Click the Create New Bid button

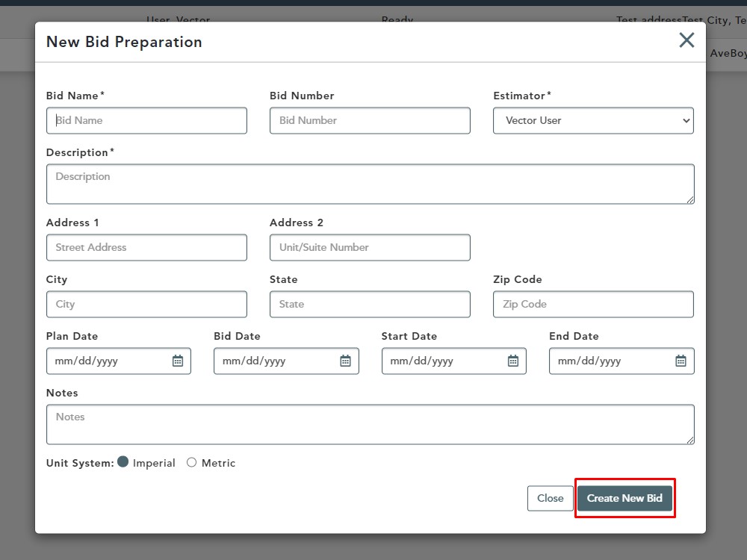624,498
